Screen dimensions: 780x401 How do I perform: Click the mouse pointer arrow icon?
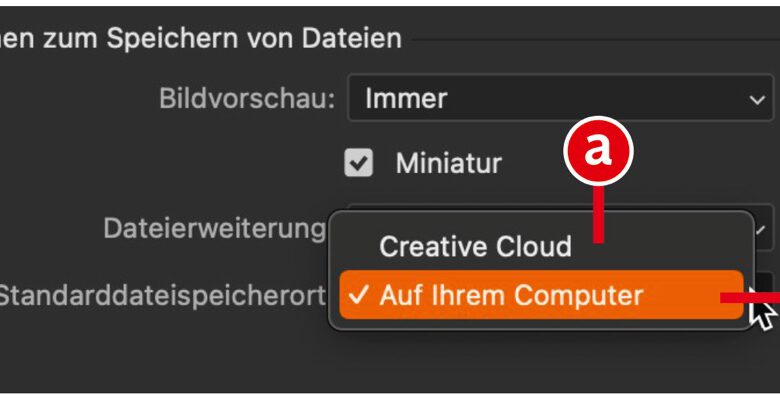763,312
